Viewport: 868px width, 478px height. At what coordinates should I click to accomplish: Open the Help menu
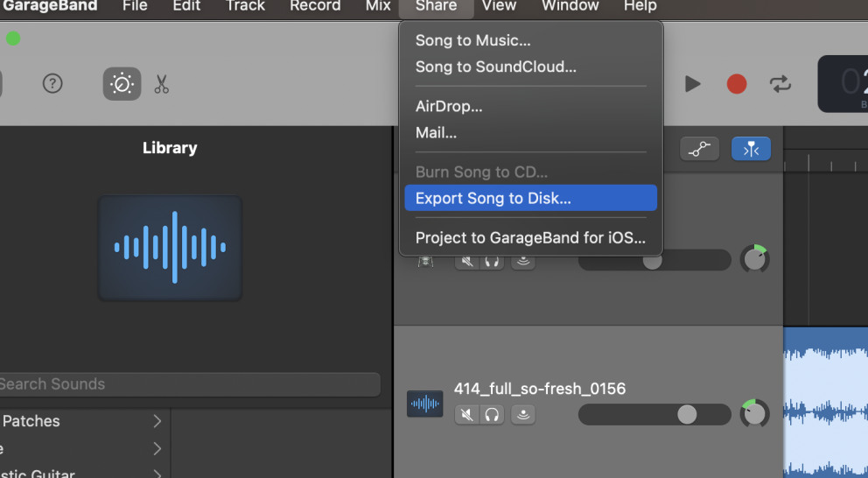click(x=640, y=6)
